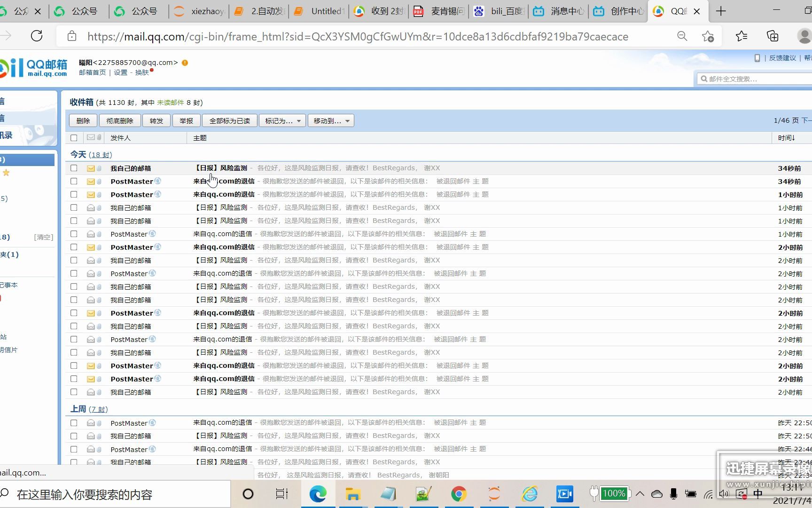Screen dimensions: 812x508
Task: Click the 删除 button
Action: click(x=83, y=121)
